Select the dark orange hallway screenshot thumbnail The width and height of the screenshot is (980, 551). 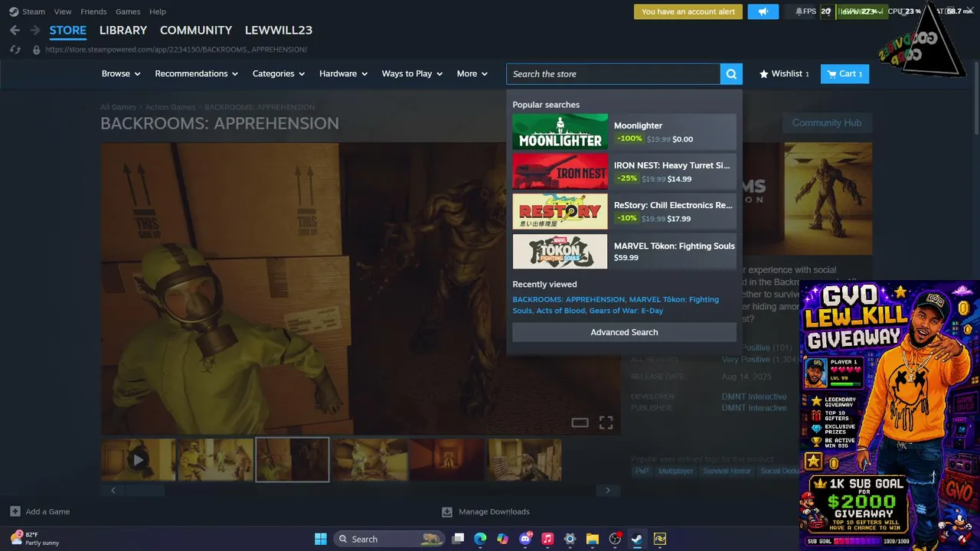pyautogui.click(x=446, y=459)
